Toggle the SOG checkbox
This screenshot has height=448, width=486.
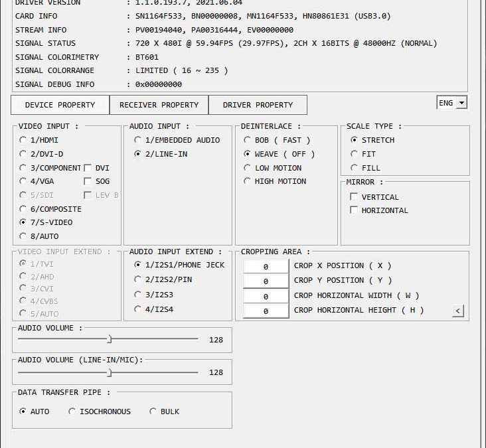tap(88, 181)
